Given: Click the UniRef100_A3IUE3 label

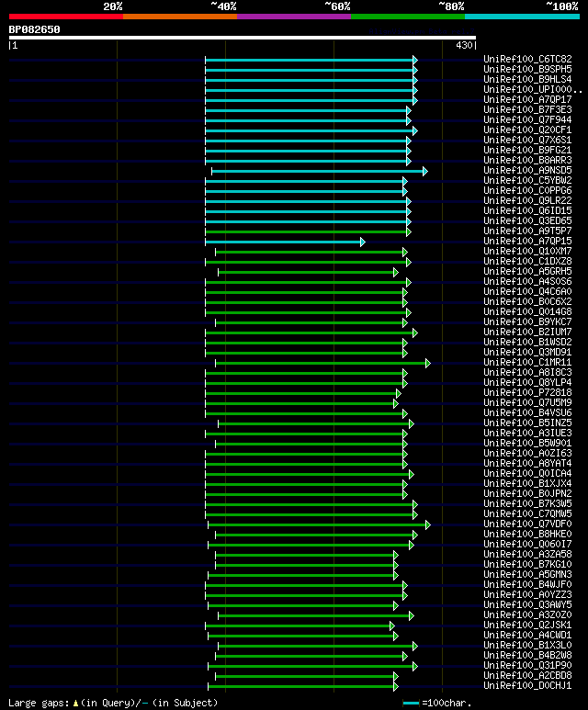Looking at the screenshot, I should pyautogui.click(x=527, y=434).
